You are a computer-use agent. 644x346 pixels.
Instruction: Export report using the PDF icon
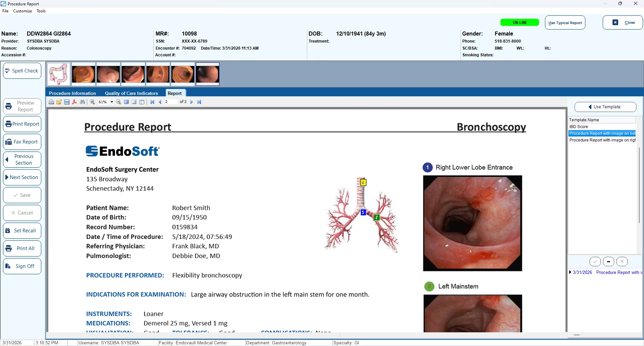point(74,102)
